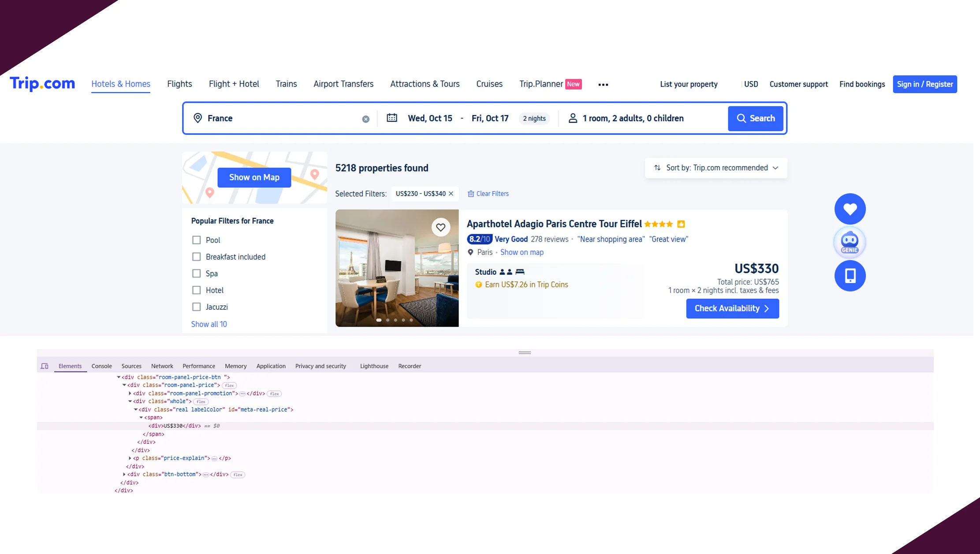Remove the US$230 - US$340 filter
980x554 pixels.
451,194
